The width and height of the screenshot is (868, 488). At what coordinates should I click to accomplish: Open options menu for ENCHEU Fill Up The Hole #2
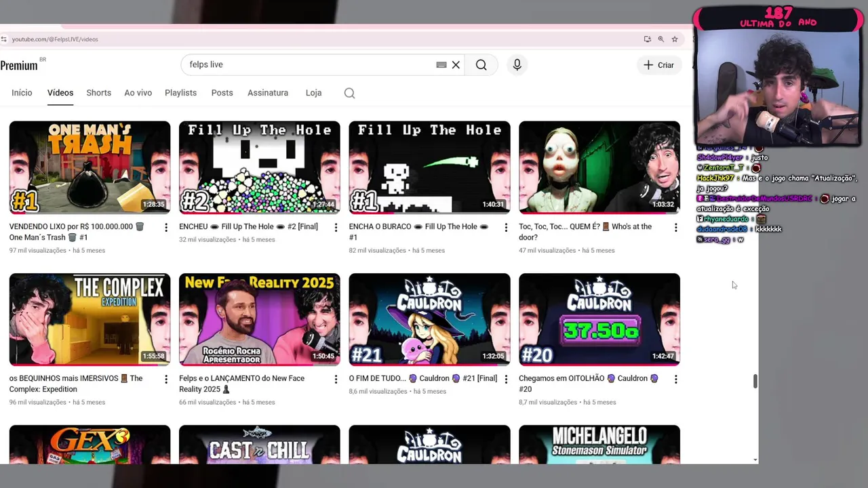click(x=336, y=228)
